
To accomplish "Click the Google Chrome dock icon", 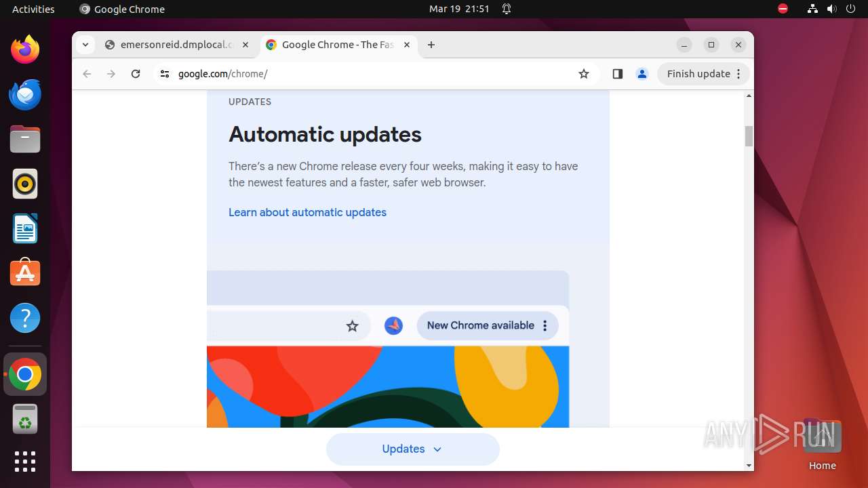I will pos(25,374).
